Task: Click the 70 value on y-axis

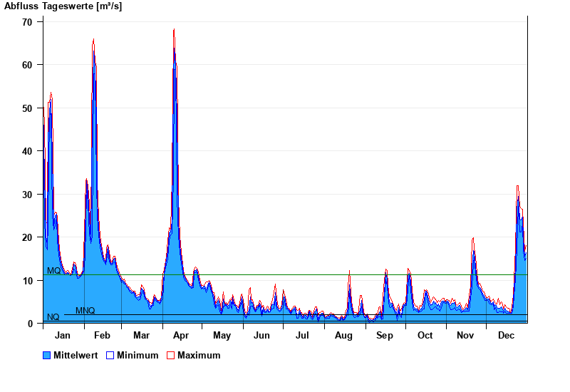Action: point(27,22)
